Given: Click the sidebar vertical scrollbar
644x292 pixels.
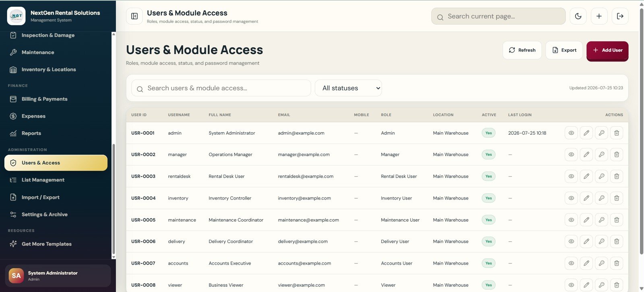Looking at the screenshot, I should pyautogui.click(x=114, y=199).
